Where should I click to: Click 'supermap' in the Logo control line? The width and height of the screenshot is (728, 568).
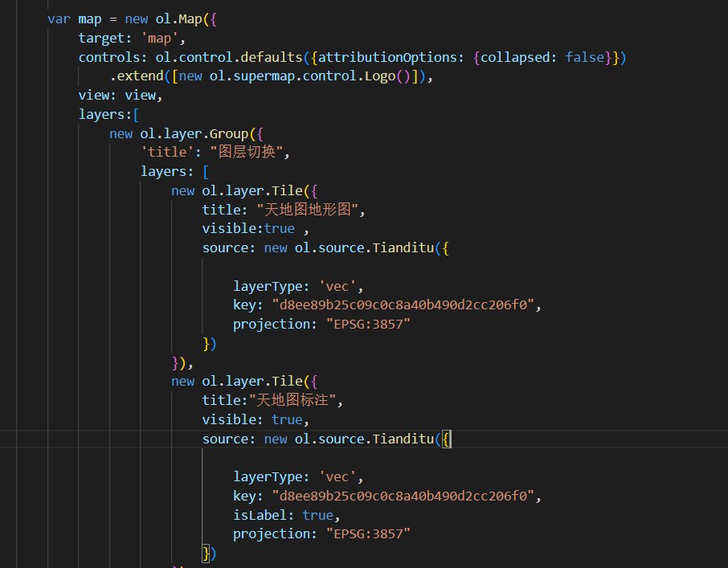click(x=264, y=76)
